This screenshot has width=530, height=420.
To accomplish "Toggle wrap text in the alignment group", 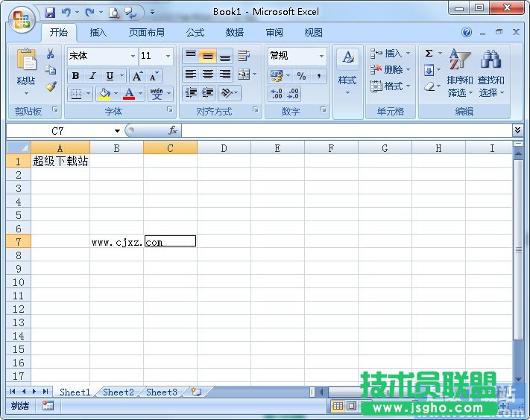I will click(x=243, y=56).
